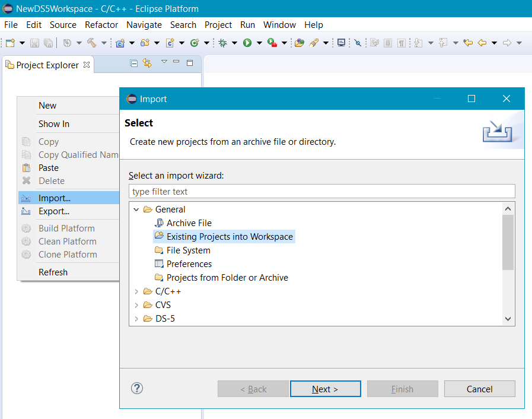Screen dimensions: 532x419
Task: Select Existing Projects into Workspace
Action: pyautogui.click(x=224, y=237)
